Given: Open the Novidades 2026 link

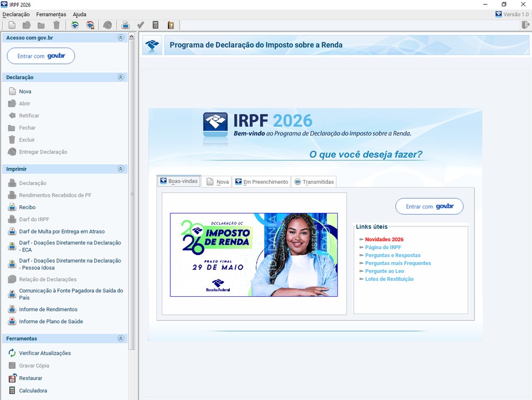Looking at the screenshot, I should 384,239.
